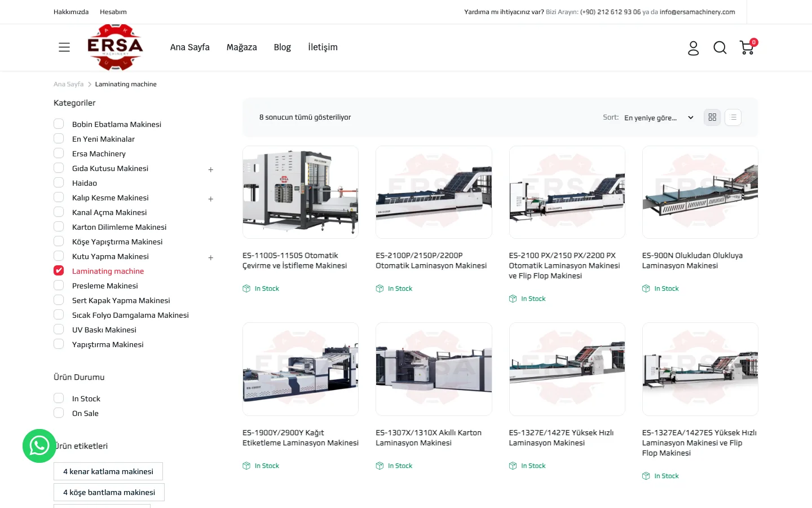812x508 pixels.
Task: Open the user account icon
Action: pyautogui.click(x=693, y=48)
